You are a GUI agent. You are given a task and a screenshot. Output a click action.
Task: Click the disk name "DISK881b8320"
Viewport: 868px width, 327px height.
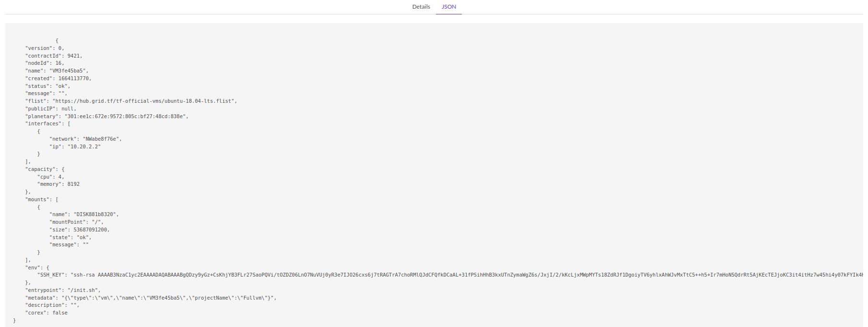[95, 215]
